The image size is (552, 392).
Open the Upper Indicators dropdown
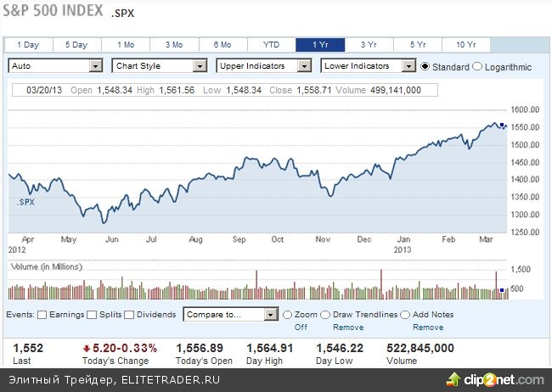[265, 65]
